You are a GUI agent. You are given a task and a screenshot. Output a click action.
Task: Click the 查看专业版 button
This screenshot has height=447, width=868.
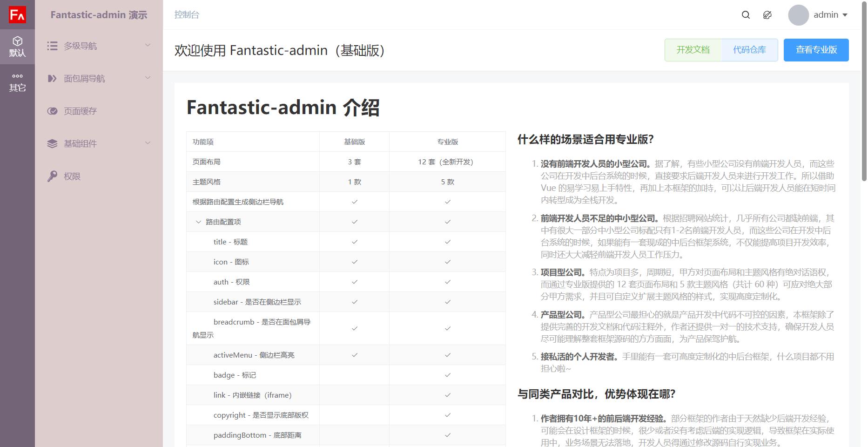pos(816,50)
